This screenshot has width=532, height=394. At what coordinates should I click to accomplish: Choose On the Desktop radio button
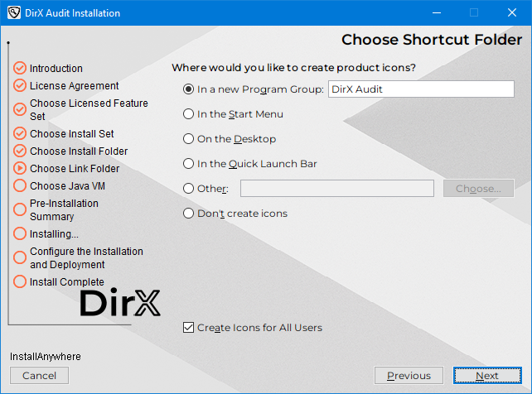tap(189, 139)
